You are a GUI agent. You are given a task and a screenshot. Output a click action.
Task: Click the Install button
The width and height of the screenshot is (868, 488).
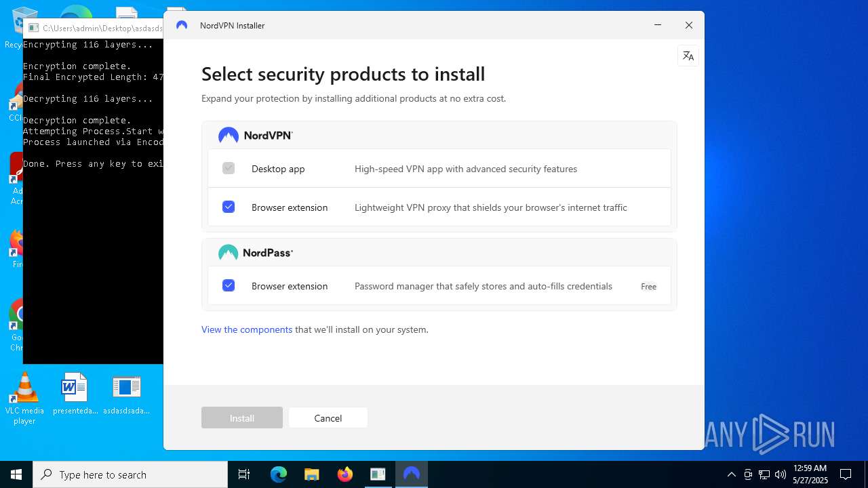242,418
